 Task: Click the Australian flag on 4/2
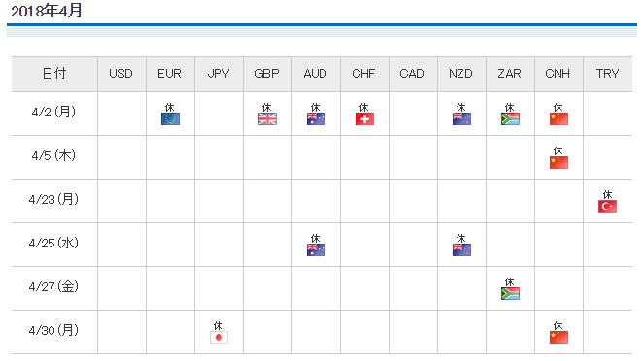click(316, 119)
